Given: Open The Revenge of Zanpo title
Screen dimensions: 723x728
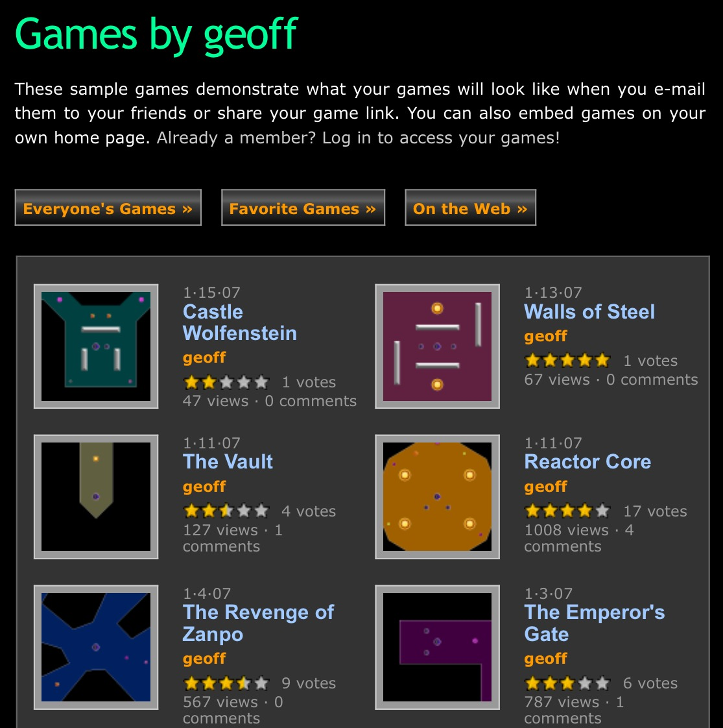Looking at the screenshot, I should [x=259, y=623].
